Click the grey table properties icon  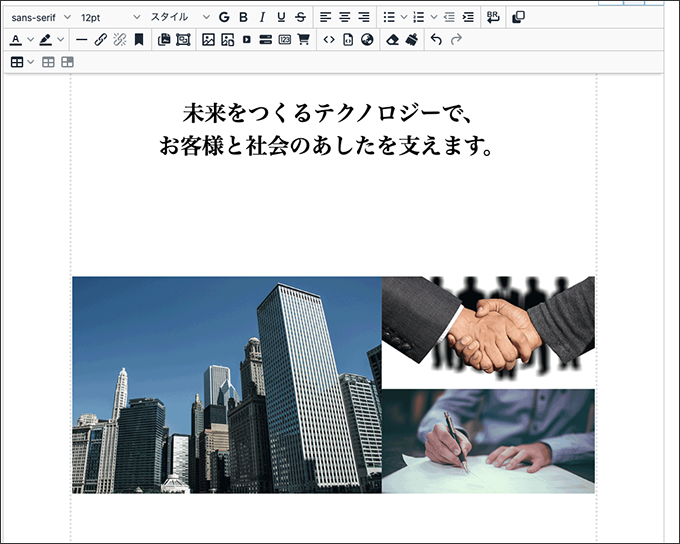(48, 62)
